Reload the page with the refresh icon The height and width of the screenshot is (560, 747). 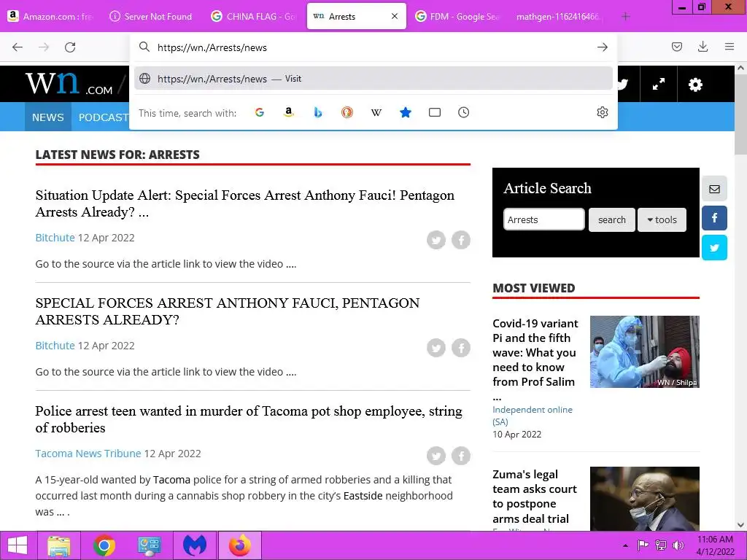pyautogui.click(x=70, y=47)
